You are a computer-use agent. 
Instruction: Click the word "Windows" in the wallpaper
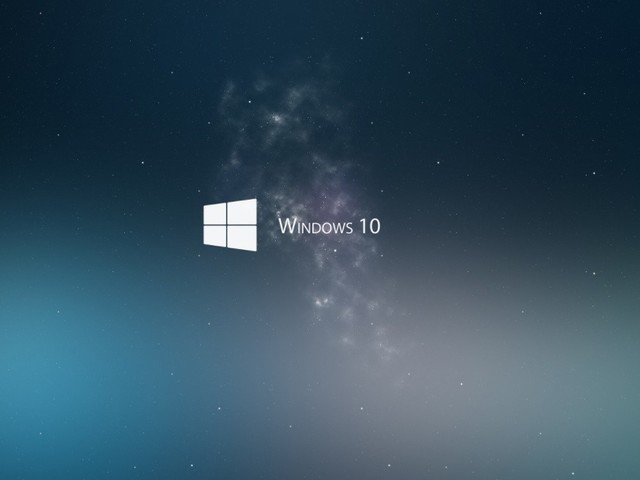pos(314,226)
